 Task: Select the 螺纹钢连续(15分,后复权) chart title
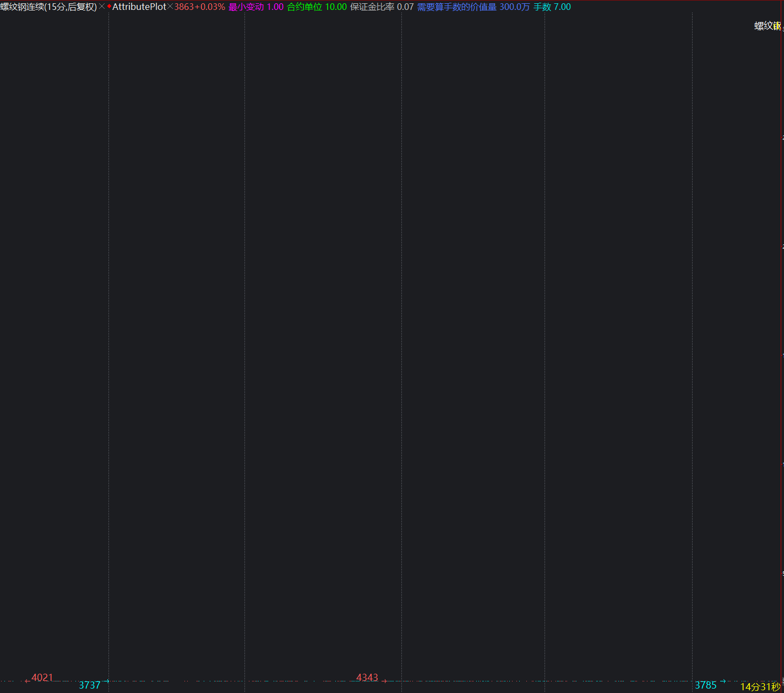pyautogui.click(x=48, y=7)
